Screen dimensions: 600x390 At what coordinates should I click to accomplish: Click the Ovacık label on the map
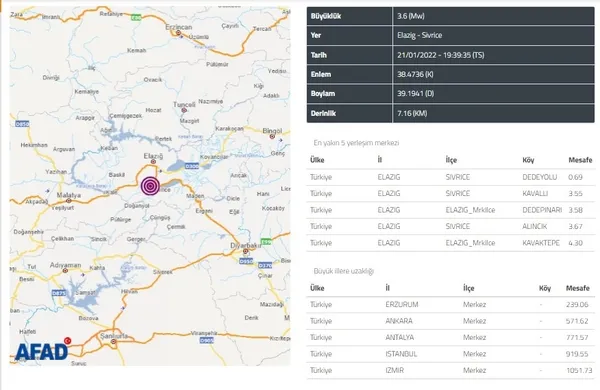click(153, 80)
